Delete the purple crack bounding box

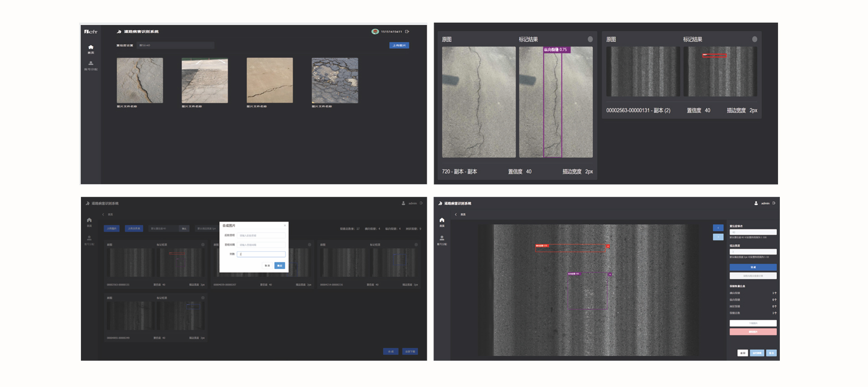[x=610, y=274]
